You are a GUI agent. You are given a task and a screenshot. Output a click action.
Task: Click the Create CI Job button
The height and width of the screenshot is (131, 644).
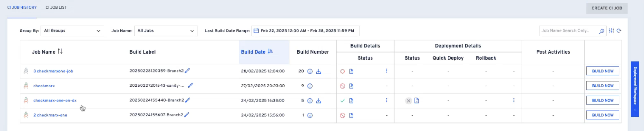tap(607, 8)
